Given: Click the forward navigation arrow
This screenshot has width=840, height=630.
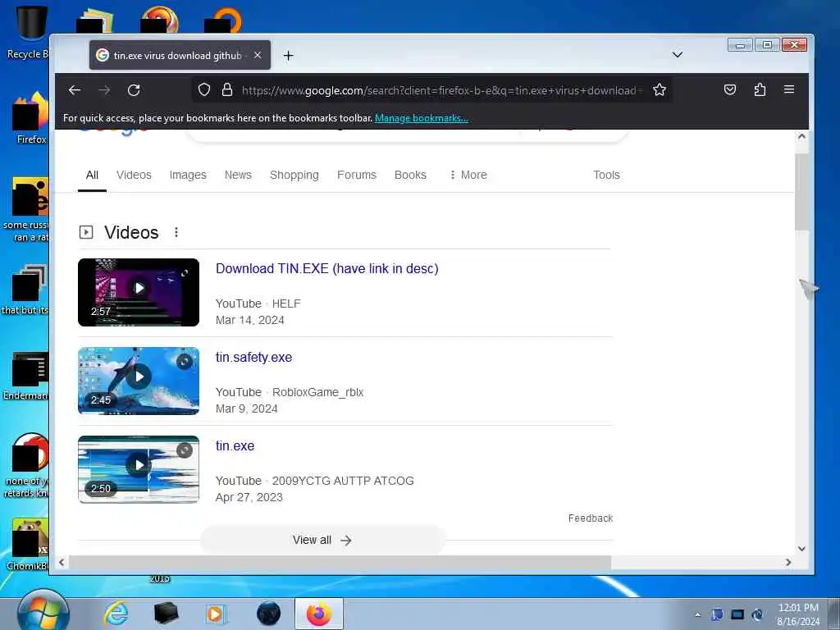Looking at the screenshot, I should [104, 90].
